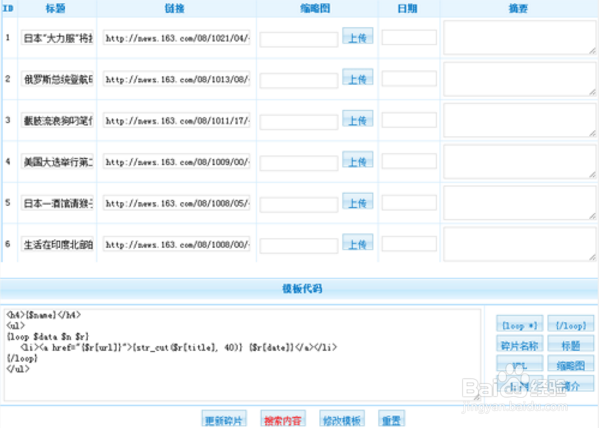
Task: Click the thumbnail path field in row 4
Action: click(299, 163)
